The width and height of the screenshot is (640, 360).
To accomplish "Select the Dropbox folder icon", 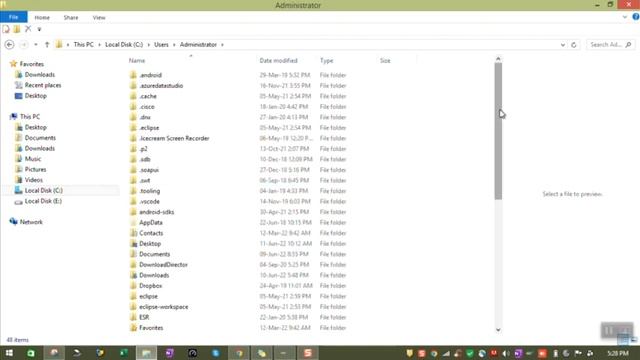I will pos(133,286).
